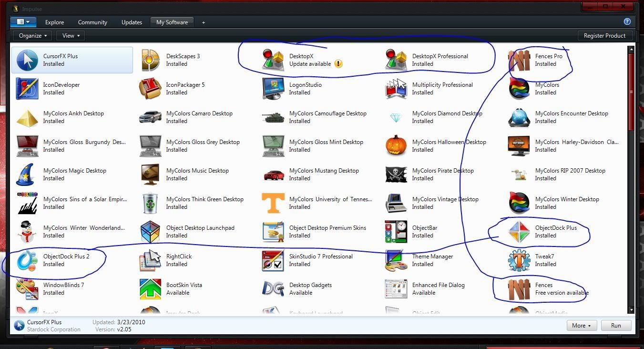The image size is (644, 349).
Task: Select the CursorFX Plus arrow icon
Action: [x=27, y=60]
